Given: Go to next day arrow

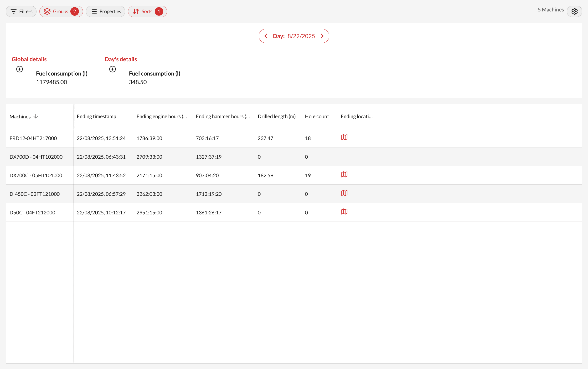Looking at the screenshot, I should click(322, 36).
